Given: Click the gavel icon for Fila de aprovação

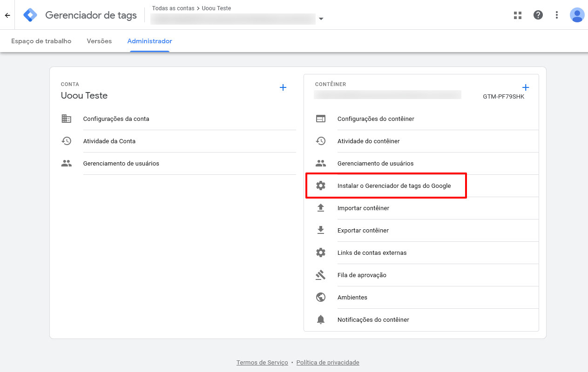Looking at the screenshot, I should coord(321,275).
